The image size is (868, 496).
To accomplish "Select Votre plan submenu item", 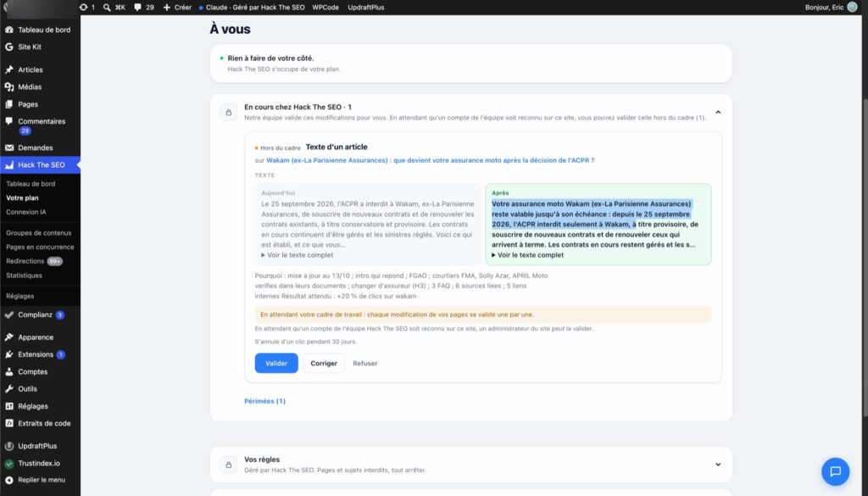I will click(22, 198).
